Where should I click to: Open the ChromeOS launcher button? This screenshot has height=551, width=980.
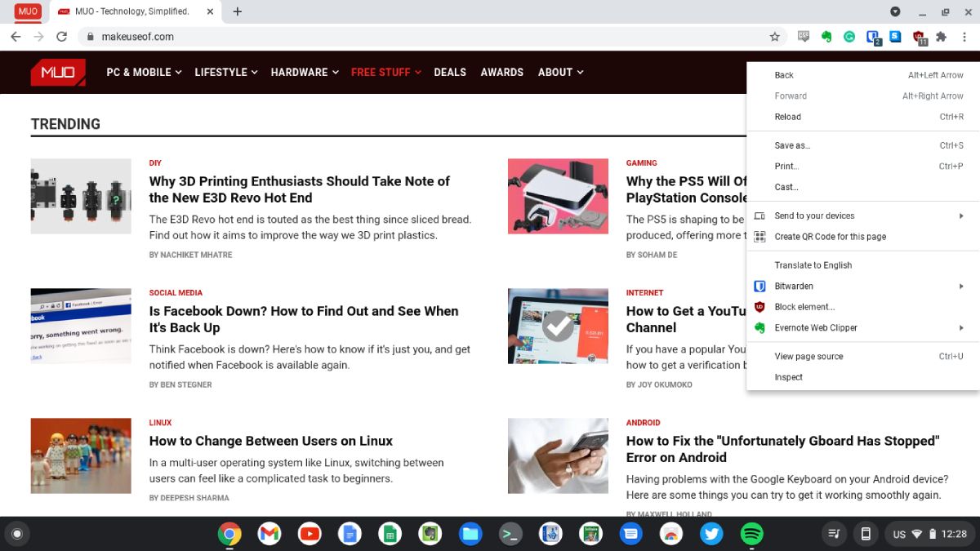click(16, 535)
